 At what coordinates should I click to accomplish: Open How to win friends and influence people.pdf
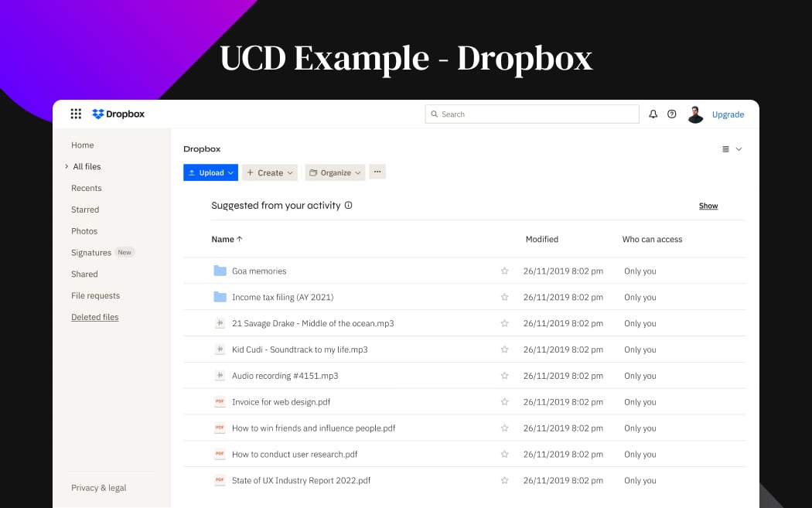click(313, 428)
